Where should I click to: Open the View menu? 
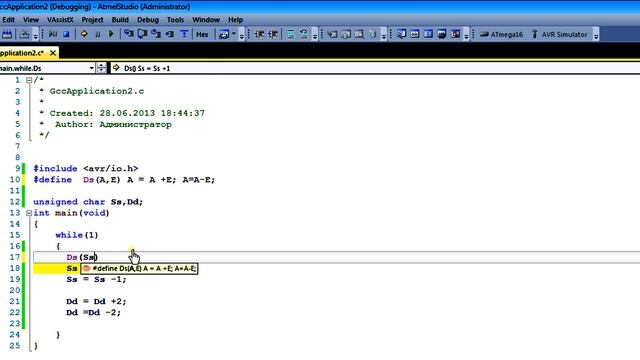click(31, 20)
